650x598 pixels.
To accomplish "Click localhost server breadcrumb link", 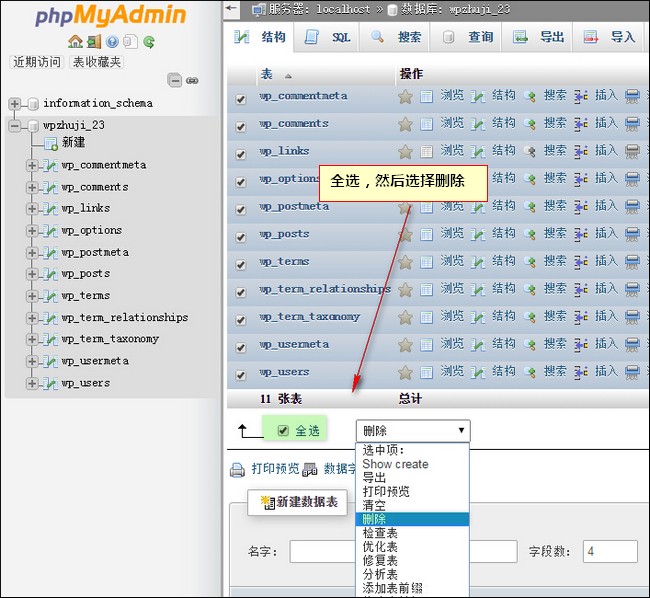I will tap(343, 9).
